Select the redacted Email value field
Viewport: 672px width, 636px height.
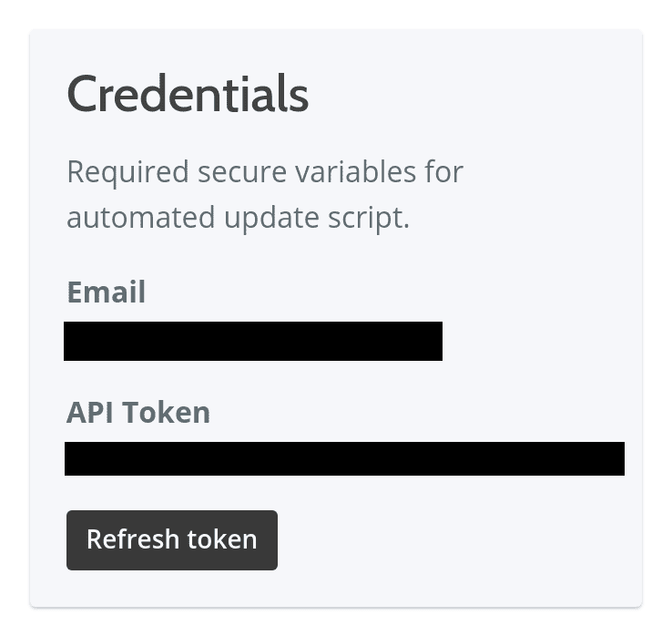pyautogui.click(x=253, y=341)
